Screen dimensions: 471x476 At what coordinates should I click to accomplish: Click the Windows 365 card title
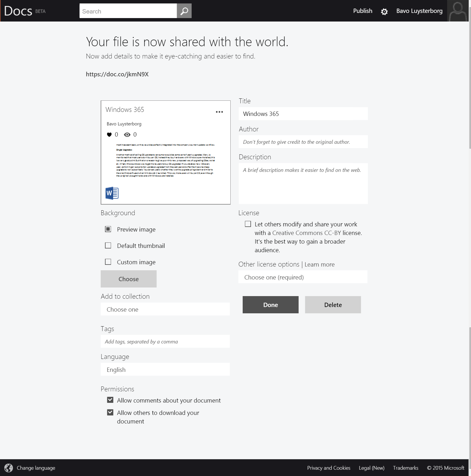click(125, 110)
